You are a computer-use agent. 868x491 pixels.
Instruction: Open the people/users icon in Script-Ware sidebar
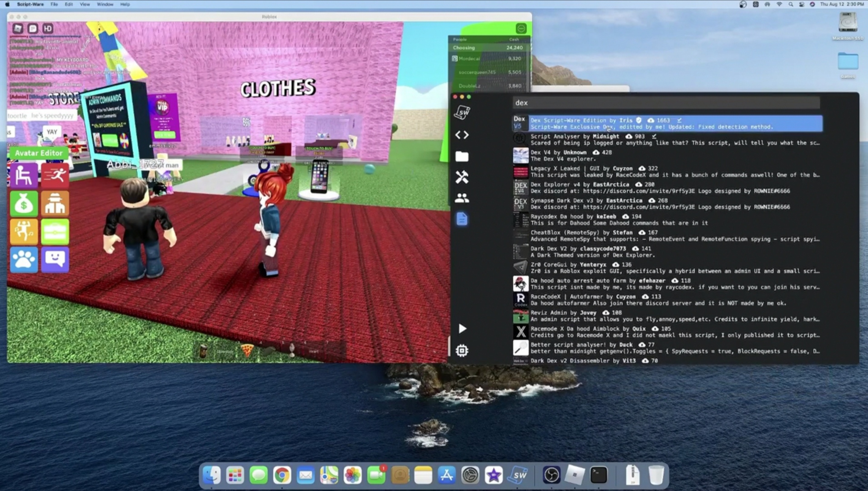click(x=462, y=198)
